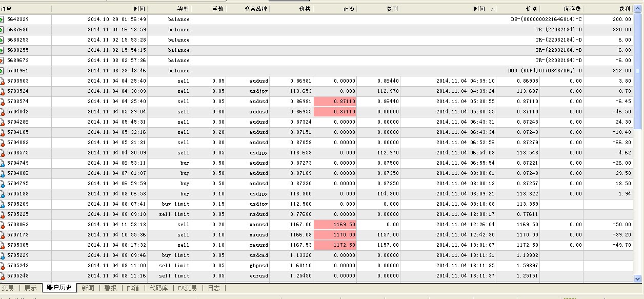Click the comment DOB-(NLP4JUI7O3437DFQ)-D
Screen dimensions: 644x299
(x=545, y=71)
